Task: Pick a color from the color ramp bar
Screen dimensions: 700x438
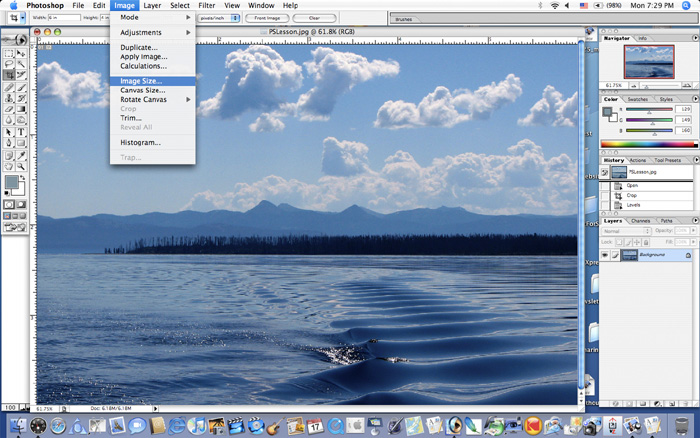Action: [648, 144]
